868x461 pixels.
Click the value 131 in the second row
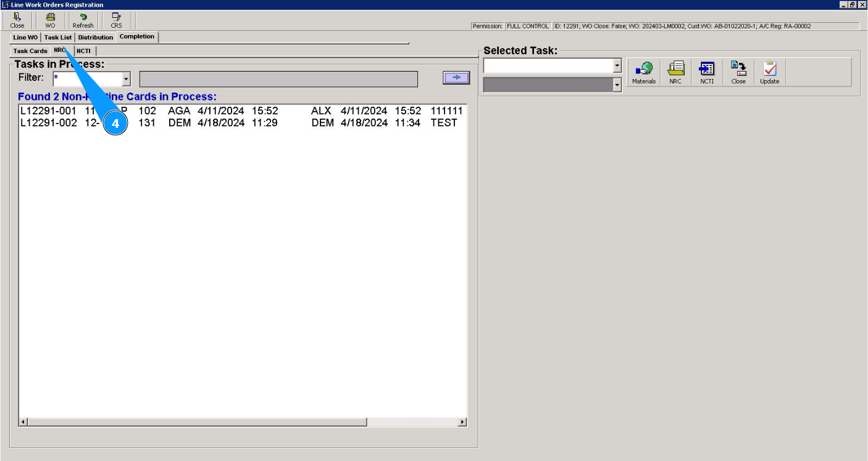point(147,123)
